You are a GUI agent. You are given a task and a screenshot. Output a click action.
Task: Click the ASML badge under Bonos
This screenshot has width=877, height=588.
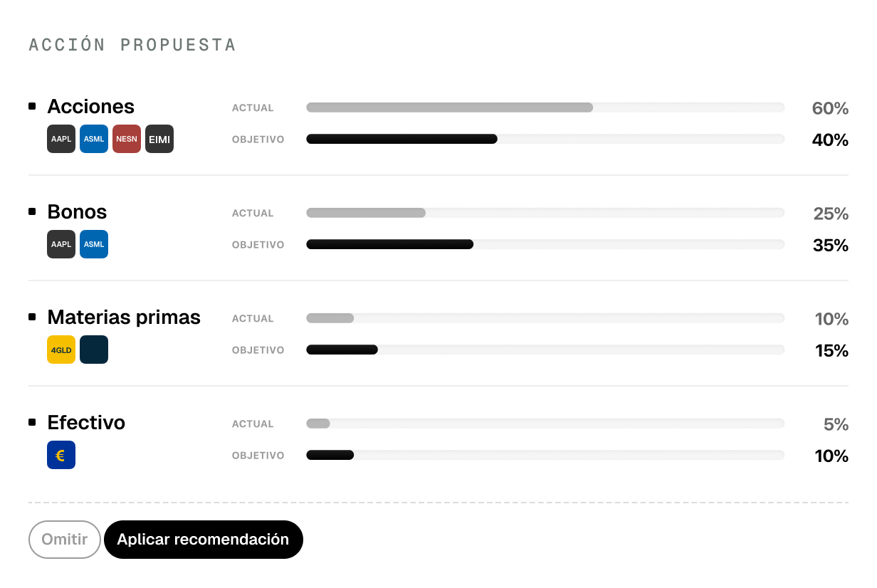click(x=94, y=244)
